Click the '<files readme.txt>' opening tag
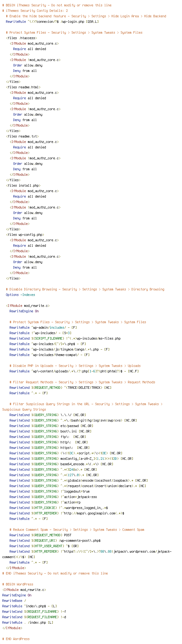 pyautogui.click(x=22, y=136)
